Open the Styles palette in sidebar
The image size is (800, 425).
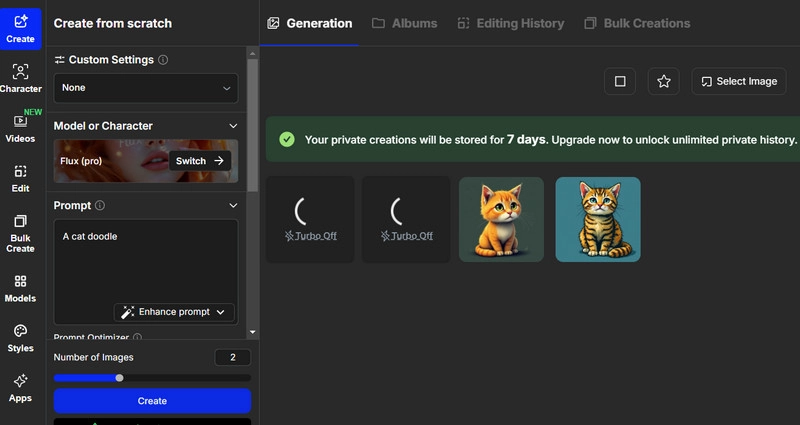click(x=20, y=338)
